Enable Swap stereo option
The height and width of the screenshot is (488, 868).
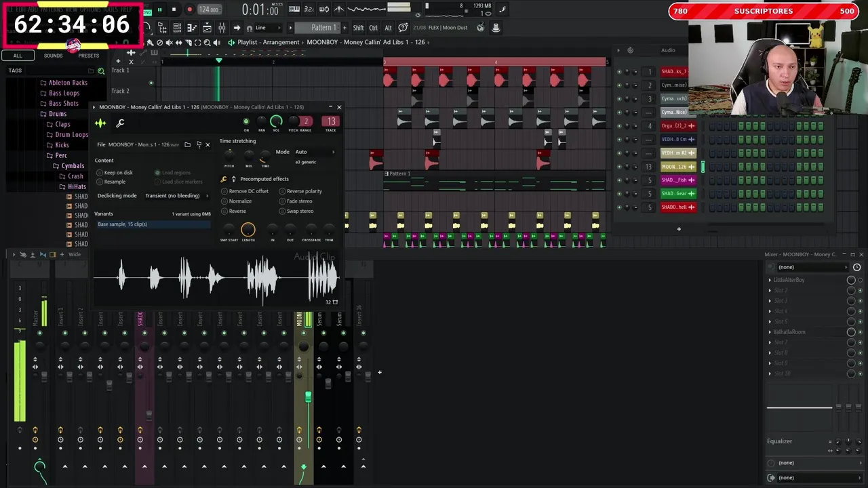pyautogui.click(x=296, y=211)
